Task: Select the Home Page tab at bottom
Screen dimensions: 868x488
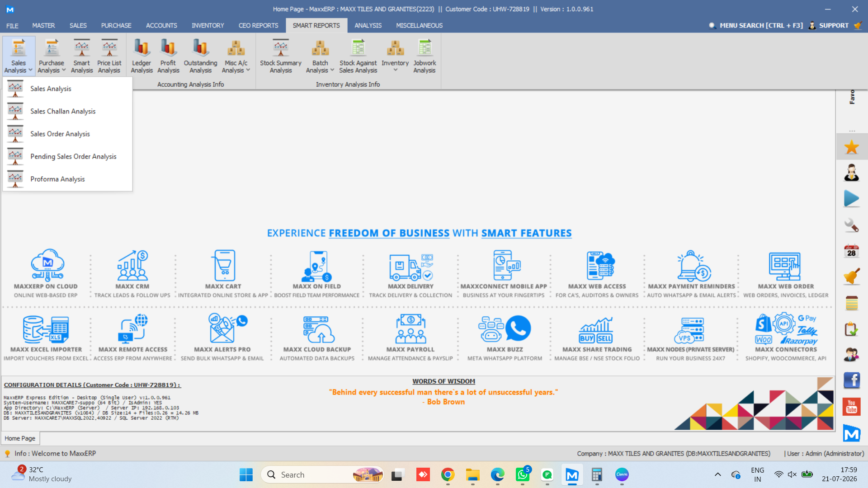Action: [20, 438]
